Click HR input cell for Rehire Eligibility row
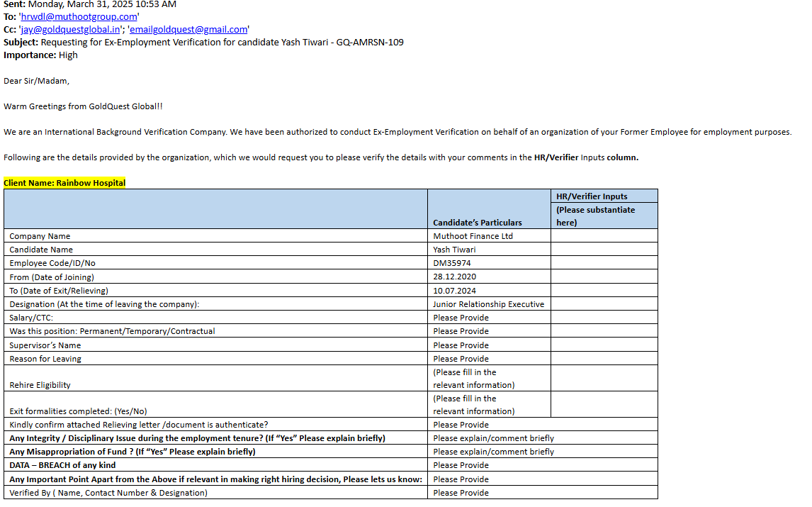This screenshot has width=812, height=507. point(604,378)
